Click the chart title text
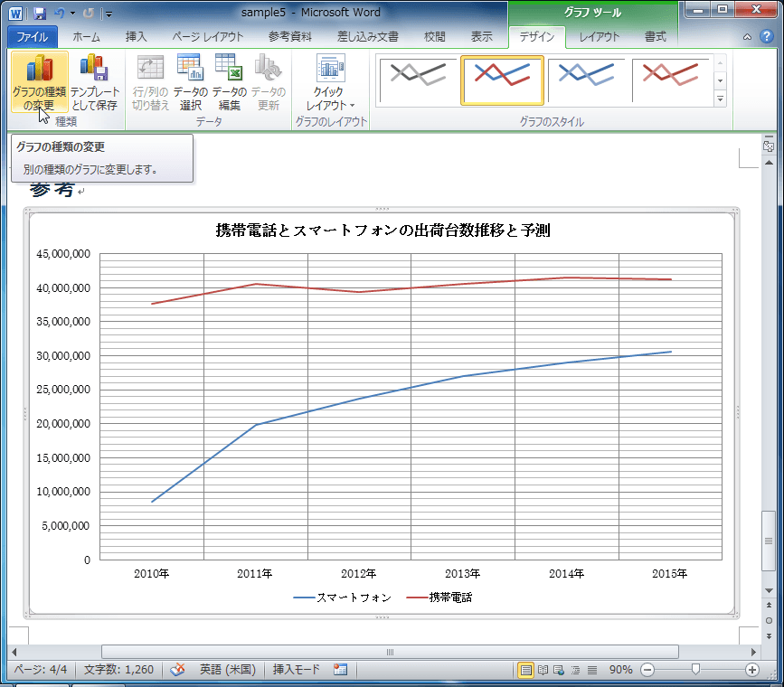Viewport: 784px width, 687px height. coord(383,231)
